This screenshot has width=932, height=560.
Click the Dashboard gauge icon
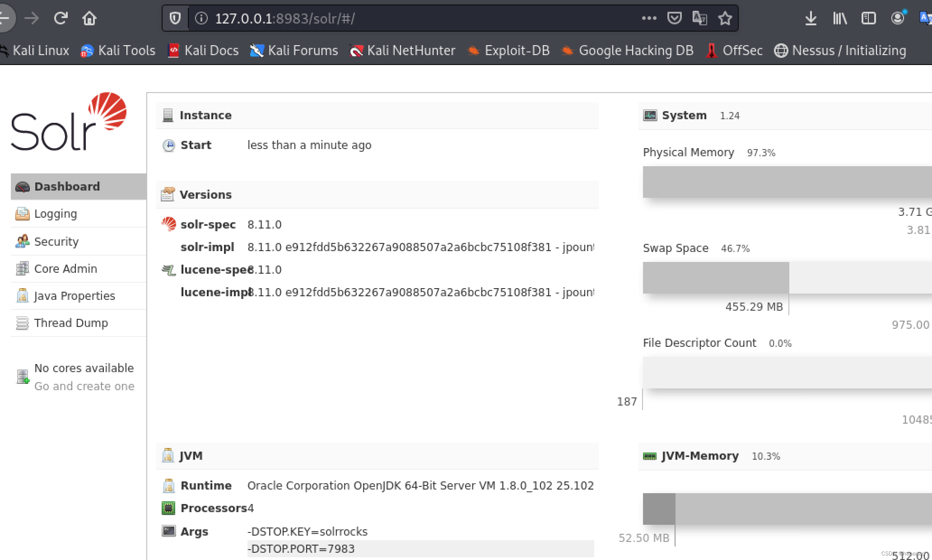tap(22, 187)
